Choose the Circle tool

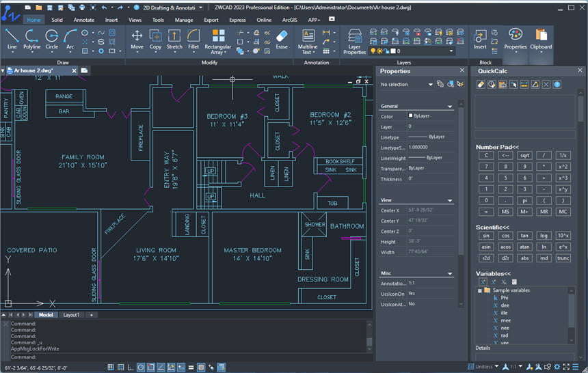(51, 40)
